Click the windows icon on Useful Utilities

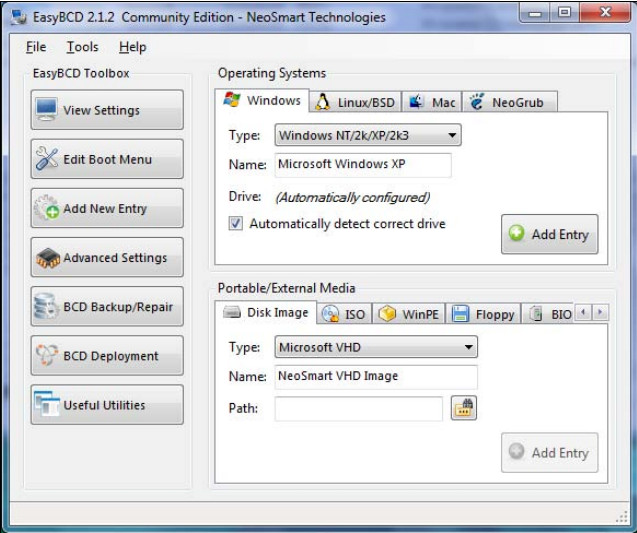[x=47, y=404]
